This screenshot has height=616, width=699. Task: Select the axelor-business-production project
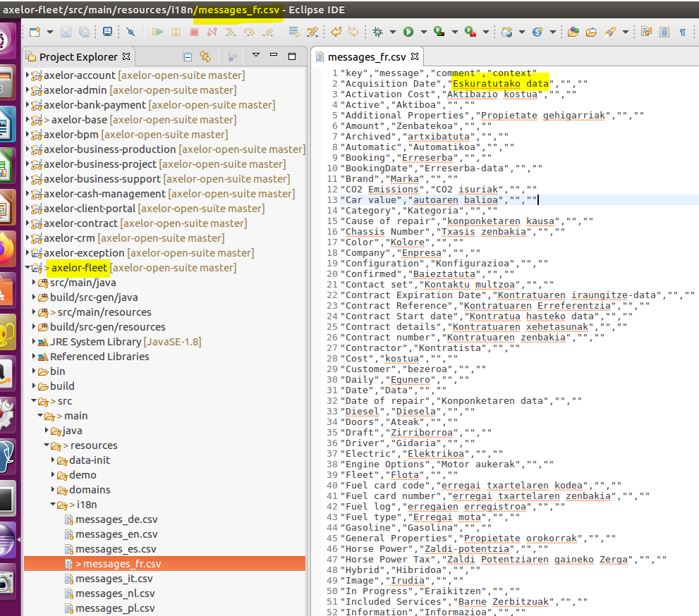pyautogui.click(x=168, y=149)
